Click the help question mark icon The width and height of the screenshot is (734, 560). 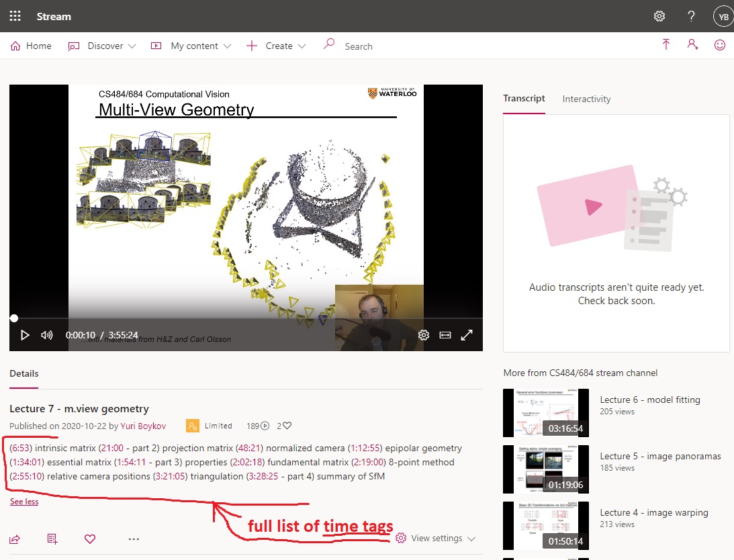(x=691, y=16)
